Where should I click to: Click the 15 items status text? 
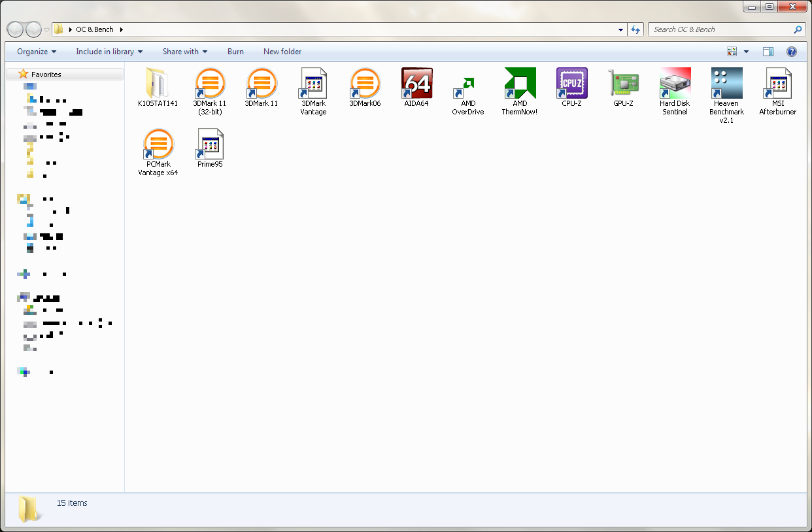pos(72,503)
